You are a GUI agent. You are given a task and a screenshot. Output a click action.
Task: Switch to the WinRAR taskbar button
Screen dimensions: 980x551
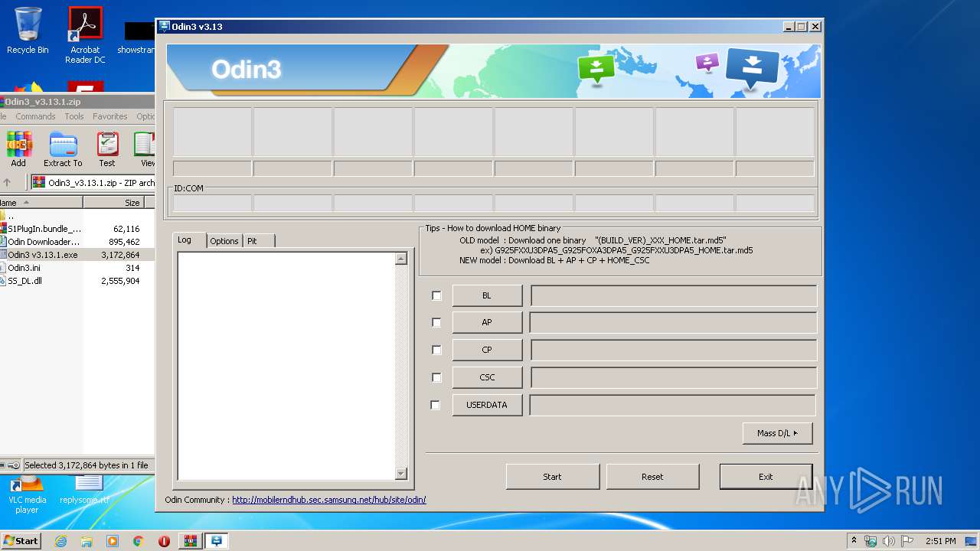point(190,541)
